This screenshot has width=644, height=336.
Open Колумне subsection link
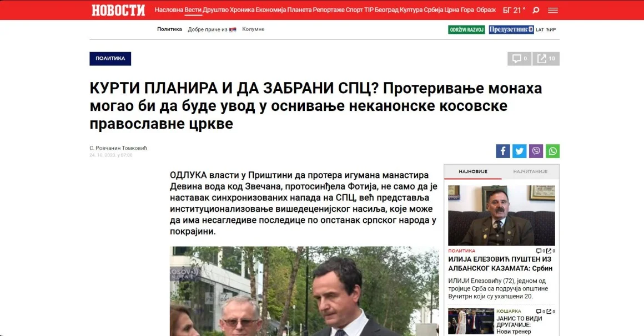click(253, 29)
